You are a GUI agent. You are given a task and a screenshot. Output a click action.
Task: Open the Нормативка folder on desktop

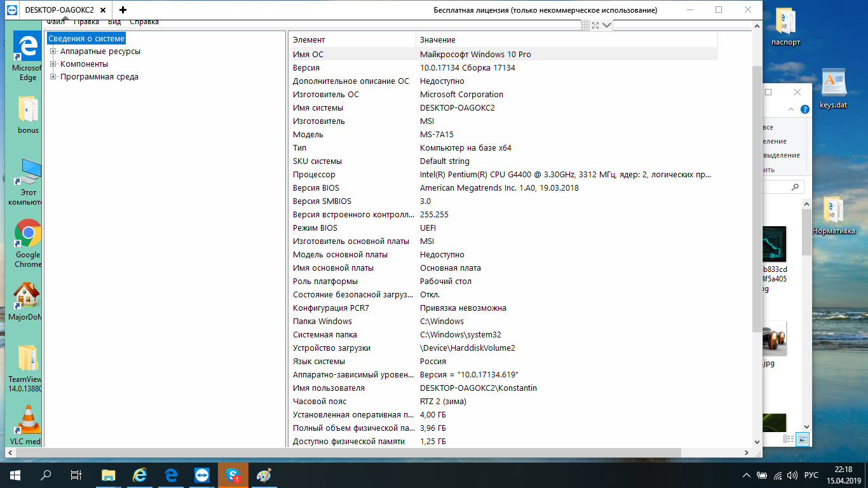coord(833,215)
